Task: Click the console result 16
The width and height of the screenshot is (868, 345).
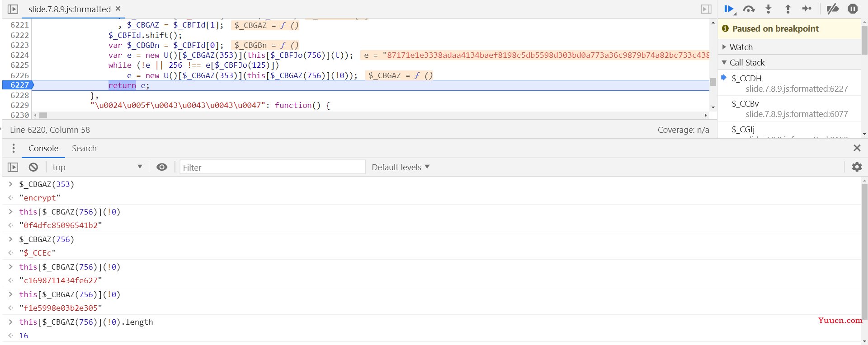Action: (24, 336)
